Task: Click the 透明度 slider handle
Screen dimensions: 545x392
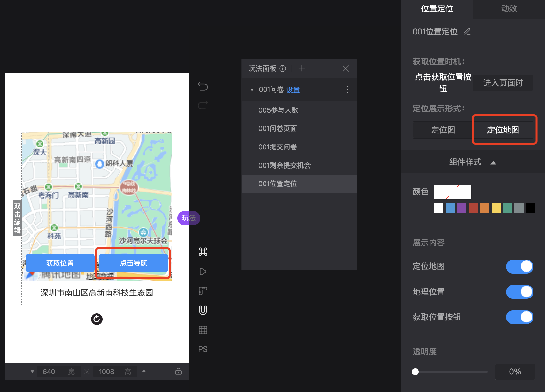Action: [x=415, y=372]
